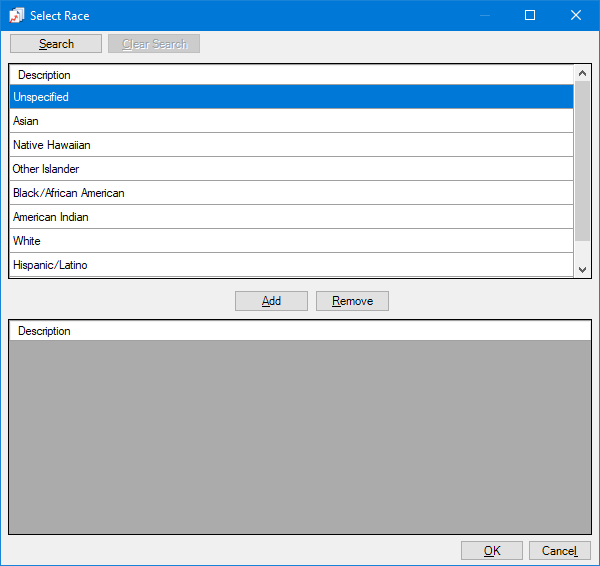Viewport: 600px width, 566px height.
Task: Confirm the selection with OK
Action: [491, 551]
